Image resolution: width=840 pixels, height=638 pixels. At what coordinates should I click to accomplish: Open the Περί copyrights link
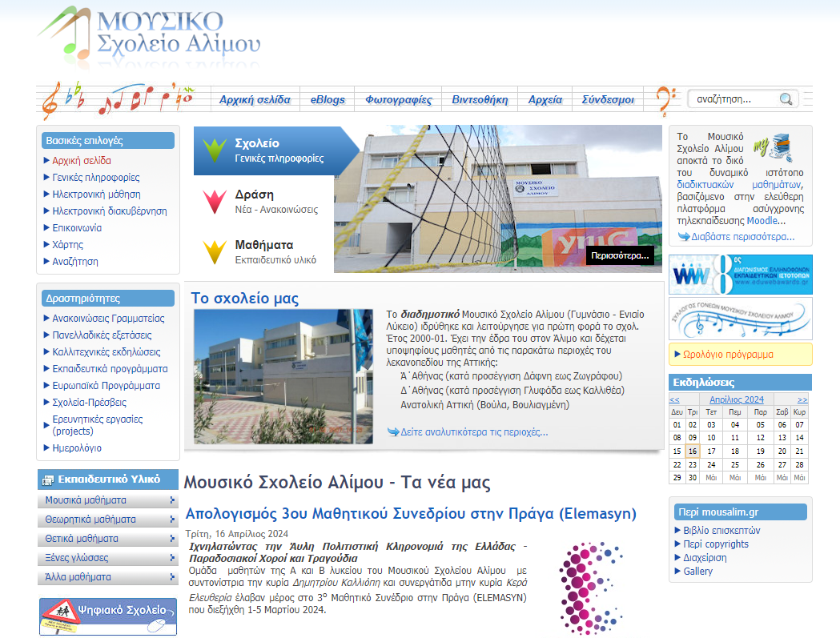point(716,544)
